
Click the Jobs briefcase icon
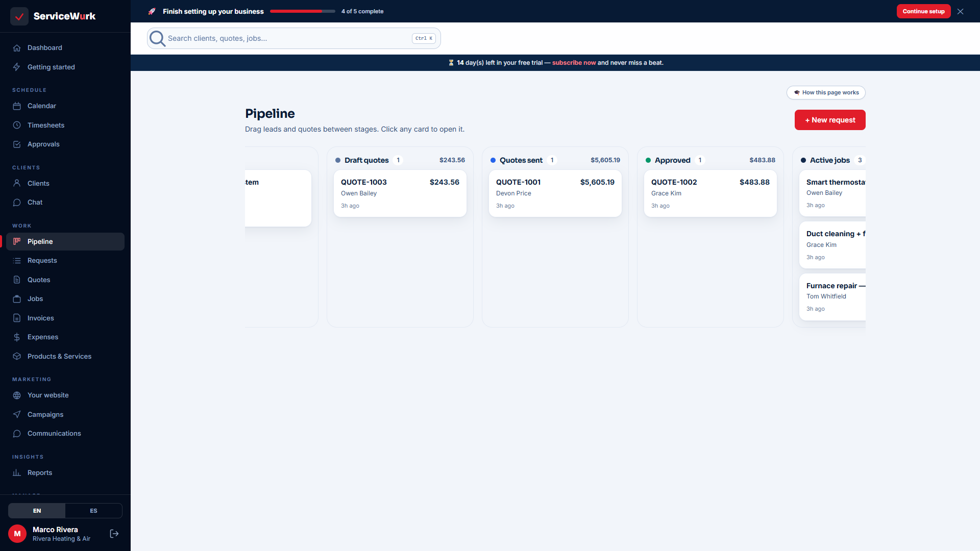click(17, 299)
